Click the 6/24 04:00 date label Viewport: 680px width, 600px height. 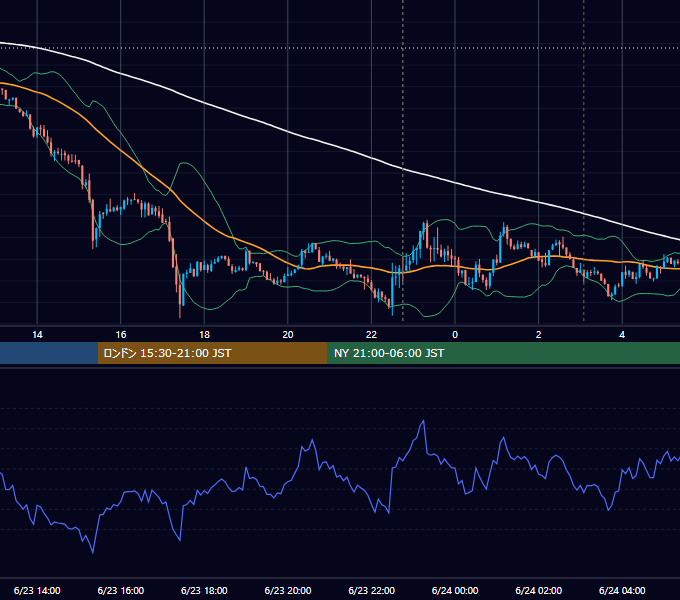click(x=622, y=590)
